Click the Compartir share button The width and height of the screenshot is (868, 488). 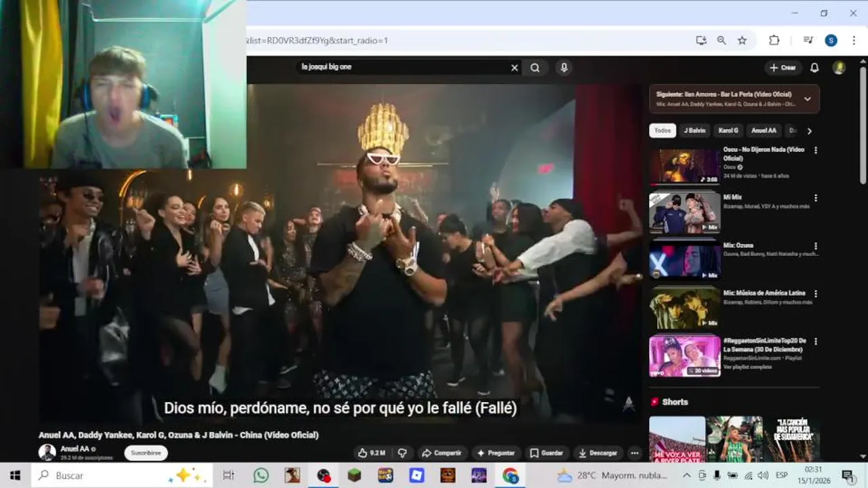pyautogui.click(x=441, y=453)
